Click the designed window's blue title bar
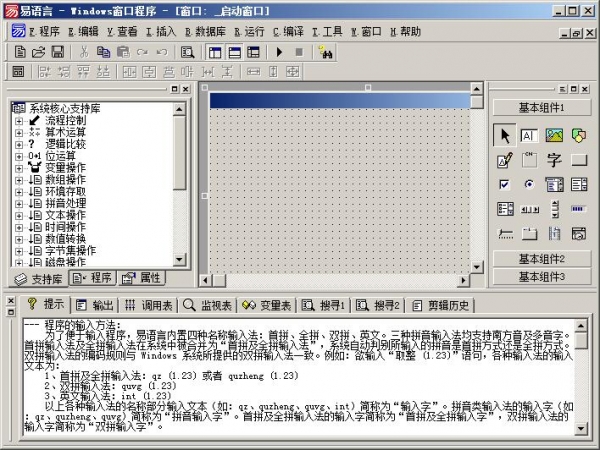Image resolution: width=600 pixels, height=450 pixels. pos(340,101)
